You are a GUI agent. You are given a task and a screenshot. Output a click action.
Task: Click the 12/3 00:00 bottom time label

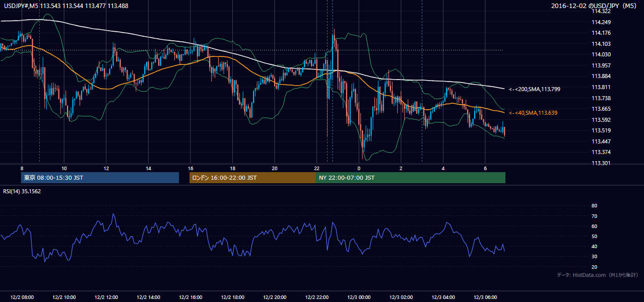[358, 297]
